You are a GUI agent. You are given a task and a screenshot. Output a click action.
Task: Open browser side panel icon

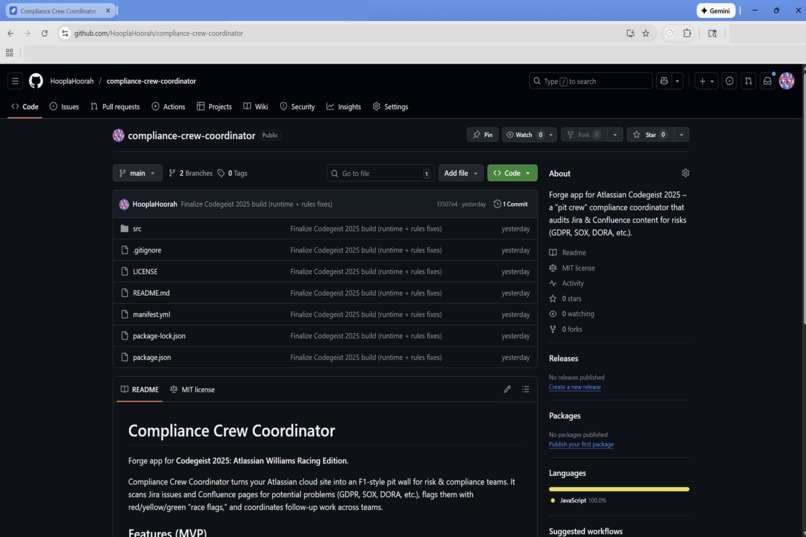712,33
